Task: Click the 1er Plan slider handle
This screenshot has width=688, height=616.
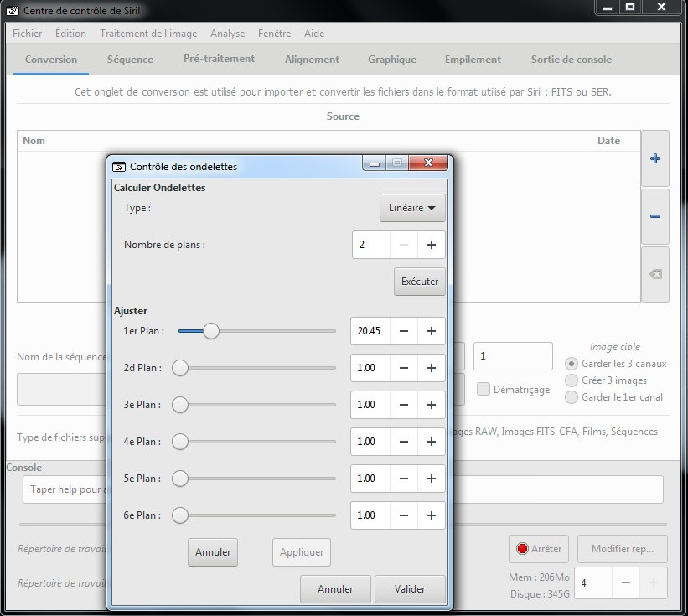Action: 211,331
